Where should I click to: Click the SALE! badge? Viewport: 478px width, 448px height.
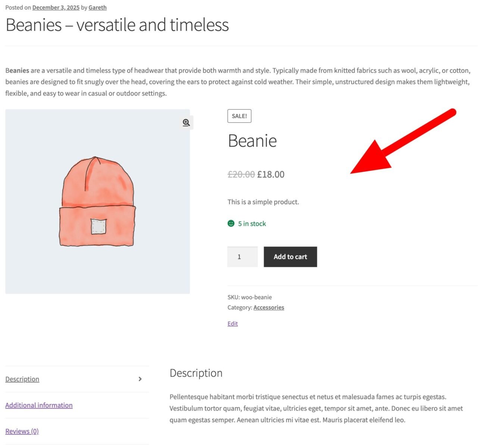239,116
